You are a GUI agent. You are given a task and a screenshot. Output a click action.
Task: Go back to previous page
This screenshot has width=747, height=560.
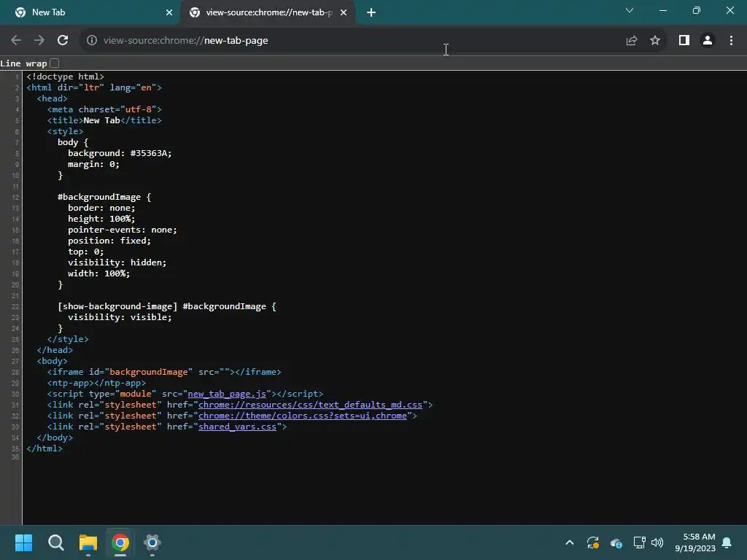click(16, 41)
